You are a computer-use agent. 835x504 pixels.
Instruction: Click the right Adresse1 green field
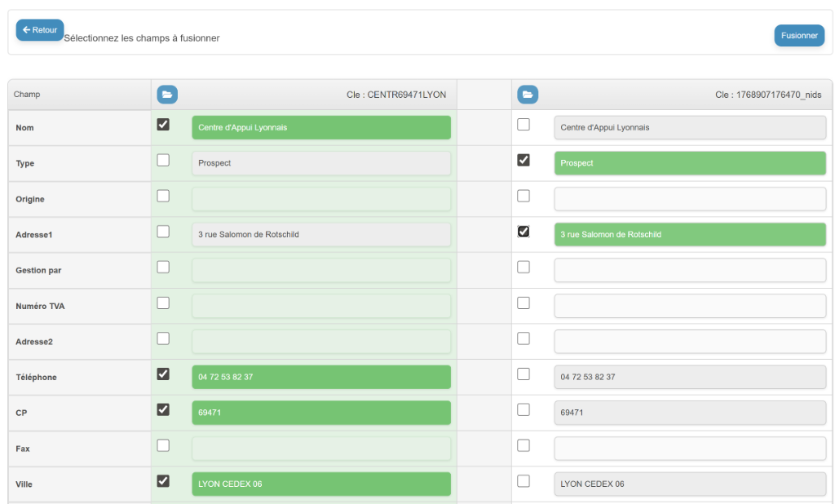pyautogui.click(x=690, y=234)
